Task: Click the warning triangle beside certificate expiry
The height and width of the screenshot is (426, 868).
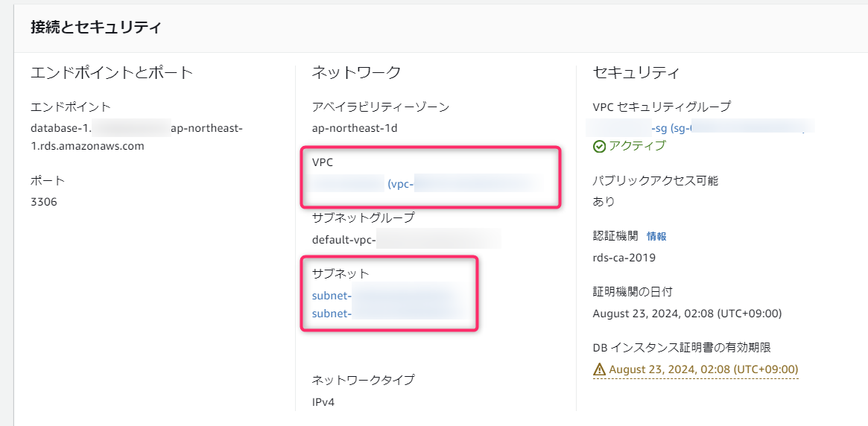Action: pos(599,369)
